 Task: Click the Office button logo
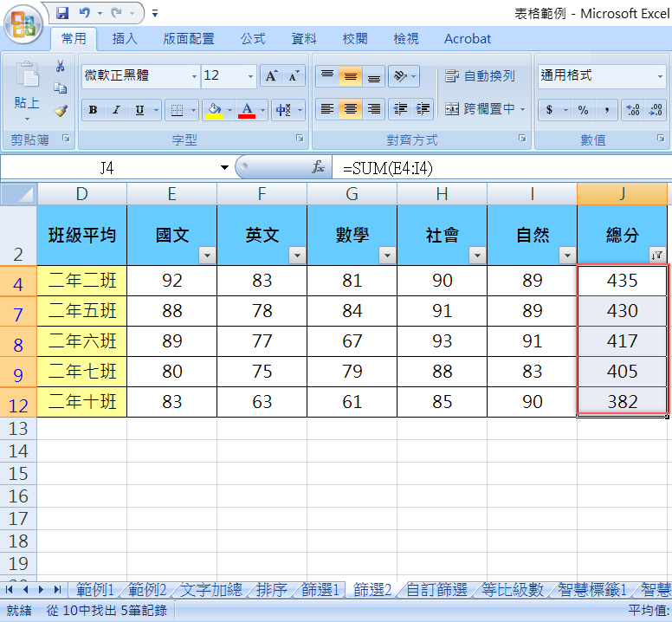(x=24, y=24)
